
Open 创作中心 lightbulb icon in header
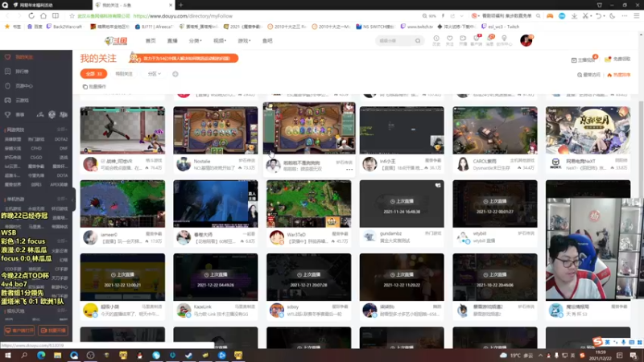click(x=504, y=39)
